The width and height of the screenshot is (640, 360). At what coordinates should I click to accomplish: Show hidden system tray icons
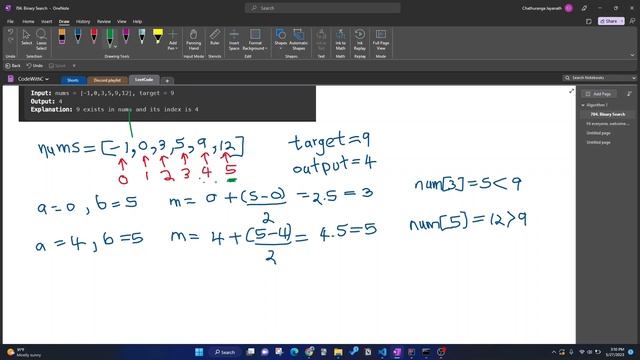click(x=554, y=352)
